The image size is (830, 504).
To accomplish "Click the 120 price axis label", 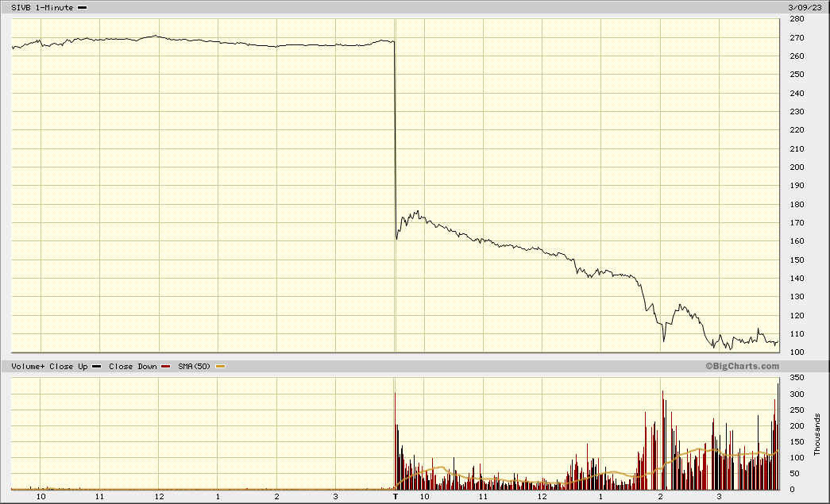I will click(797, 316).
